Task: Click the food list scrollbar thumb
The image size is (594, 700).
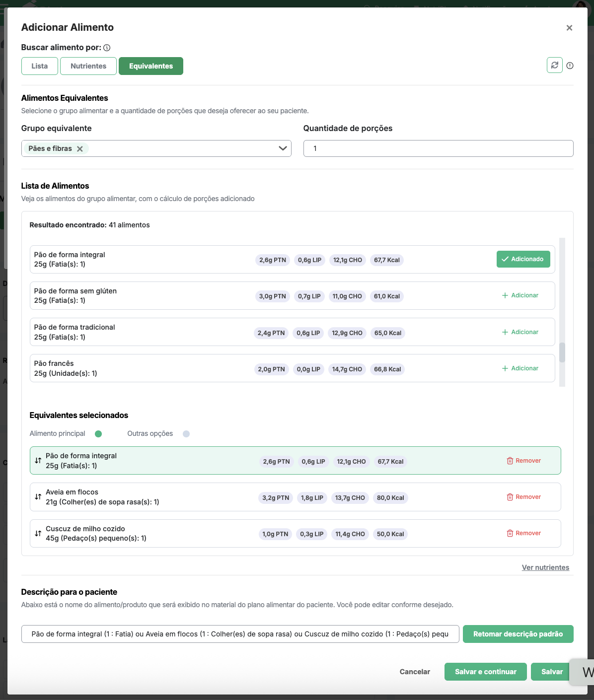Action: (562, 352)
